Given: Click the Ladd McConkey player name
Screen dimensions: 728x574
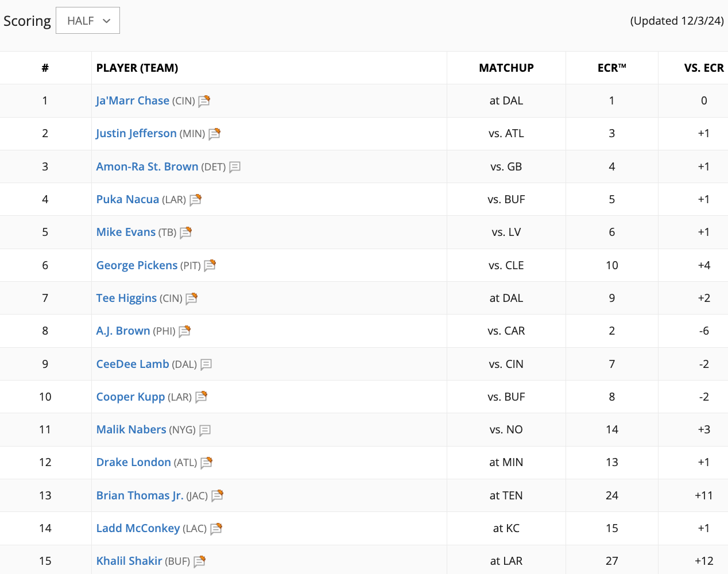Looking at the screenshot, I should (x=138, y=528).
